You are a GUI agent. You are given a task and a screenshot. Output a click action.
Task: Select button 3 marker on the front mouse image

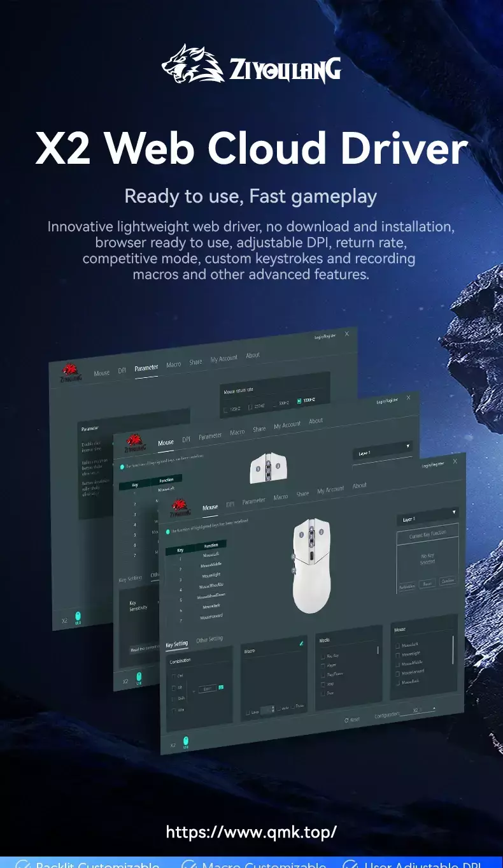321,532
